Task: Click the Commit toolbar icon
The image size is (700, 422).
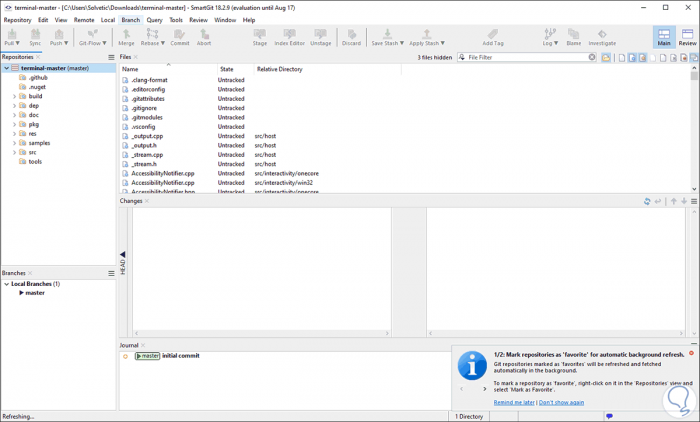Action: point(179,37)
